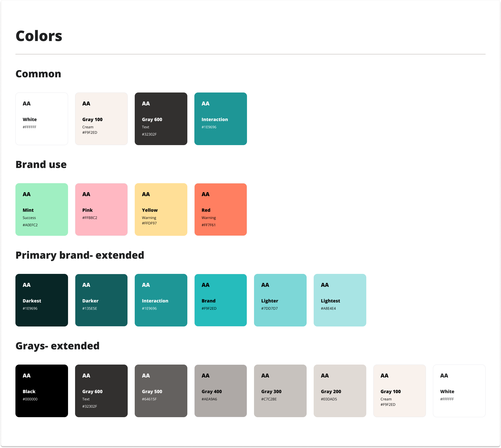Select the Lighter #7DD7D7 swatch
Image resolution: width=501 pixels, height=448 pixels.
click(x=280, y=300)
